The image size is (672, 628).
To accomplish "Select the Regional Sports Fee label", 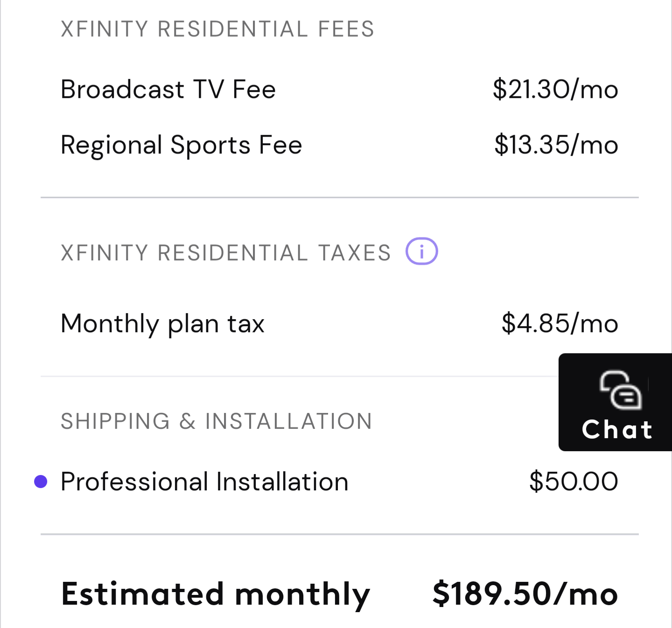I will click(x=181, y=145).
